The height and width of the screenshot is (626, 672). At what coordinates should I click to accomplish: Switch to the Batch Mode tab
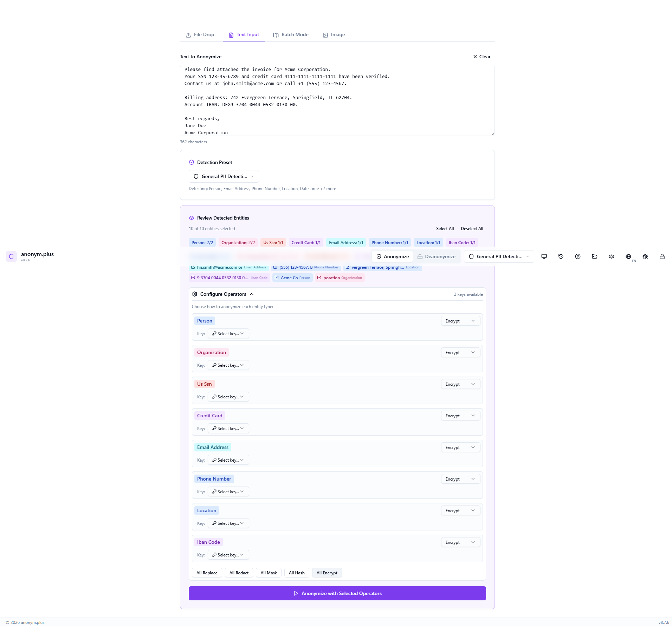point(291,34)
